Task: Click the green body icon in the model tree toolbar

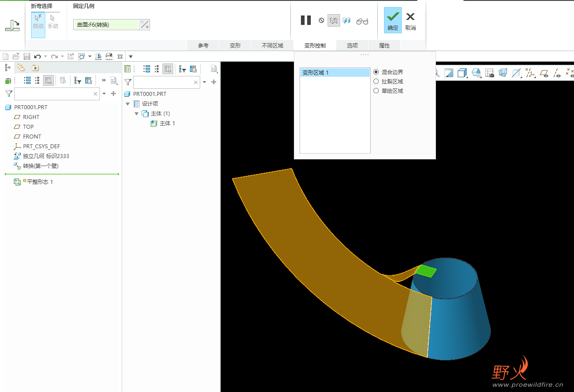Action: [x=8, y=81]
